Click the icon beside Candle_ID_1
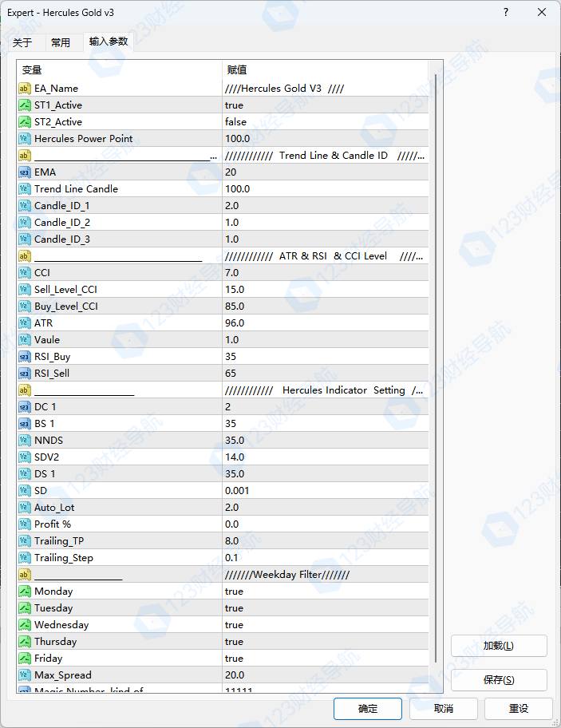 (25, 206)
